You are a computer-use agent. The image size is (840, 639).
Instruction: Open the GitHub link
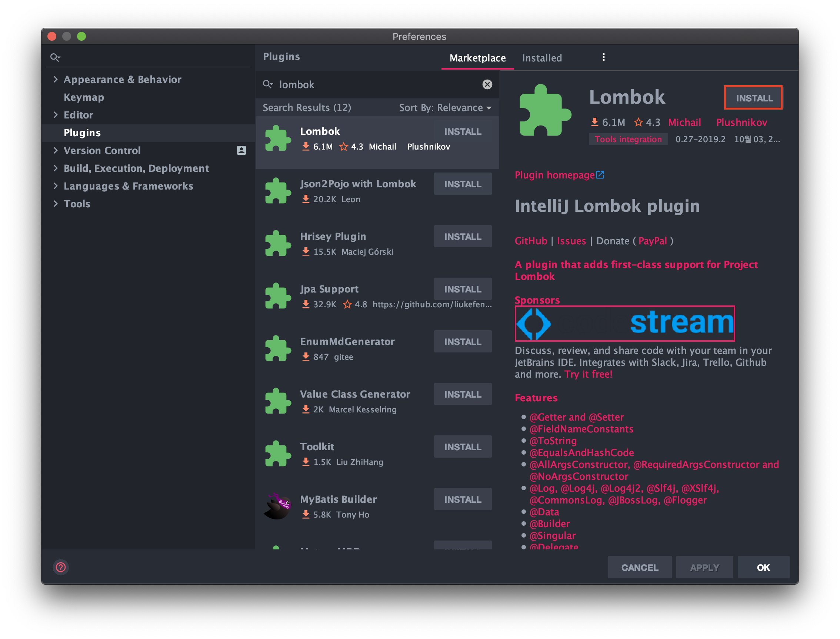530,241
